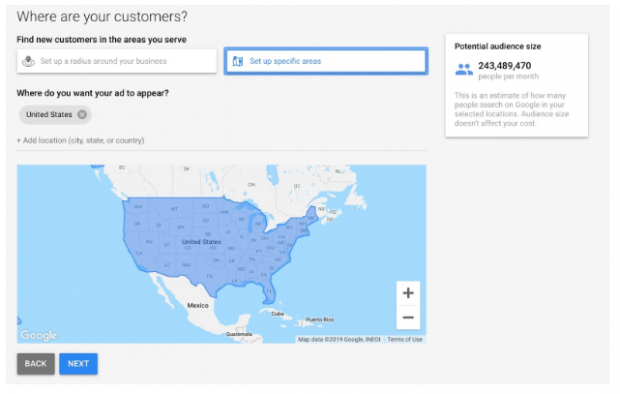This screenshot has width=620, height=394.
Task: Click the BACK button
Action: 36,364
